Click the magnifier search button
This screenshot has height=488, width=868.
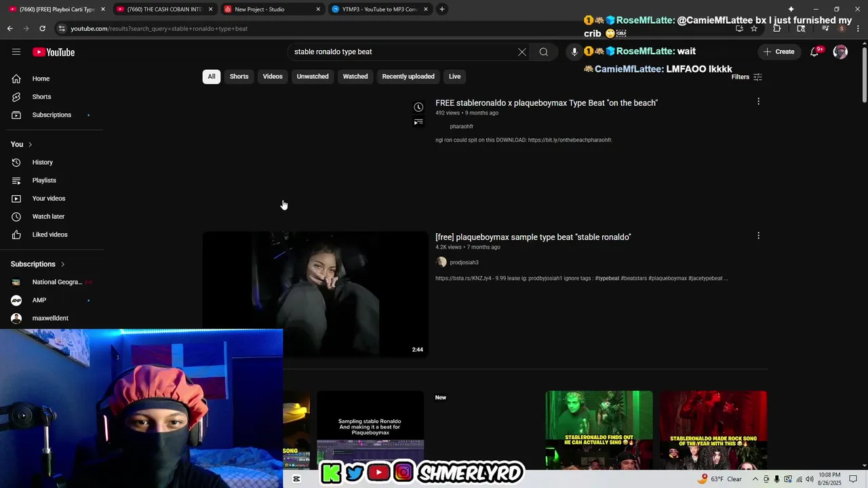coord(544,52)
